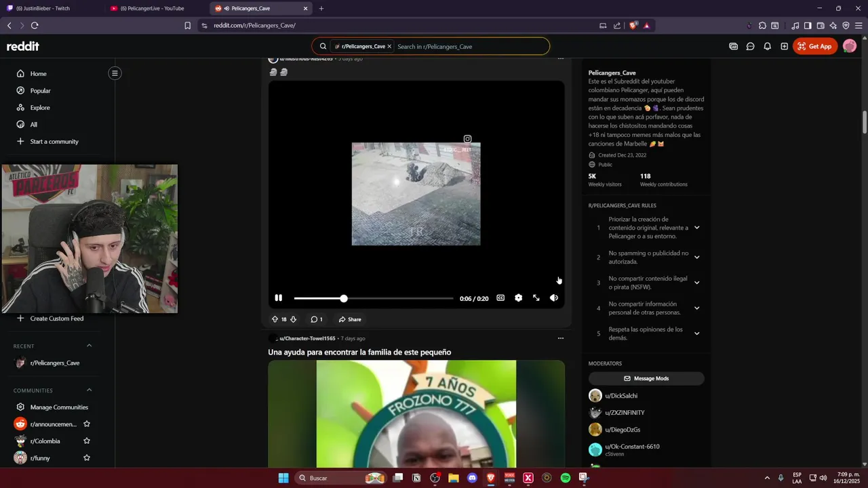Expand rule 2 'No spamming o publicidad'

(x=696, y=258)
